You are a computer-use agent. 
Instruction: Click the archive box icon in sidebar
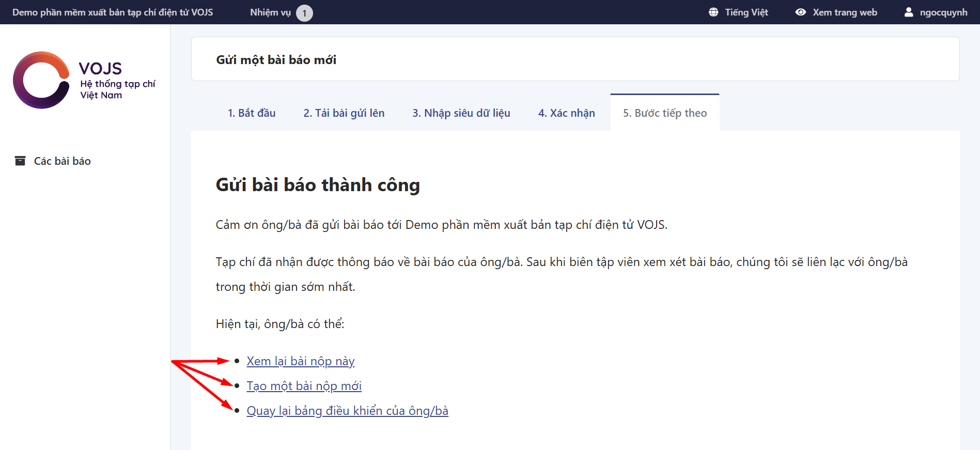(x=20, y=161)
